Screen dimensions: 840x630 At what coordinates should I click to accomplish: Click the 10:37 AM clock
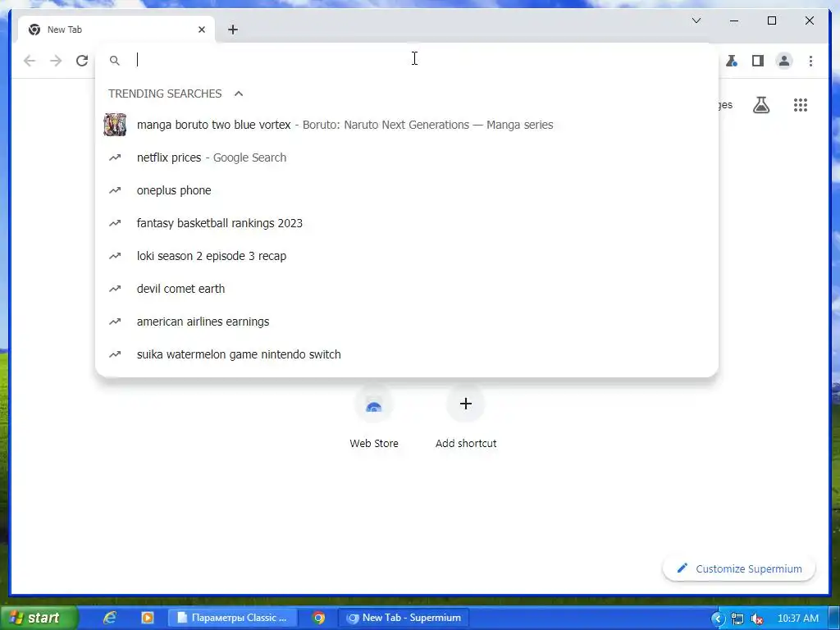[797, 619]
